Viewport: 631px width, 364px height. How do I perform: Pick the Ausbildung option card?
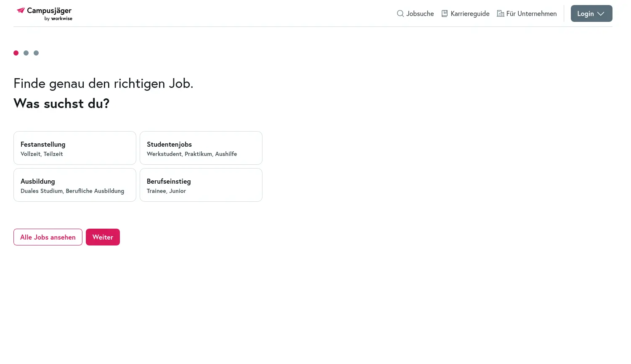click(x=74, y=185)
